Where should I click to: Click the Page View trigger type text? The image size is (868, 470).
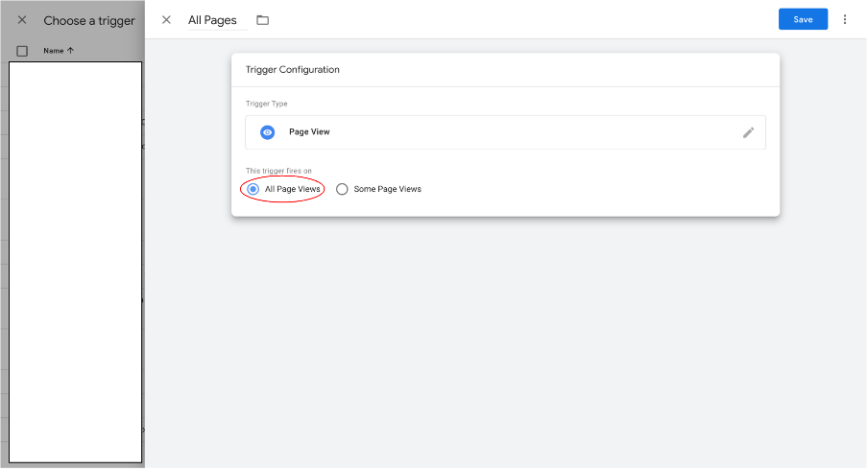(309, 132)
